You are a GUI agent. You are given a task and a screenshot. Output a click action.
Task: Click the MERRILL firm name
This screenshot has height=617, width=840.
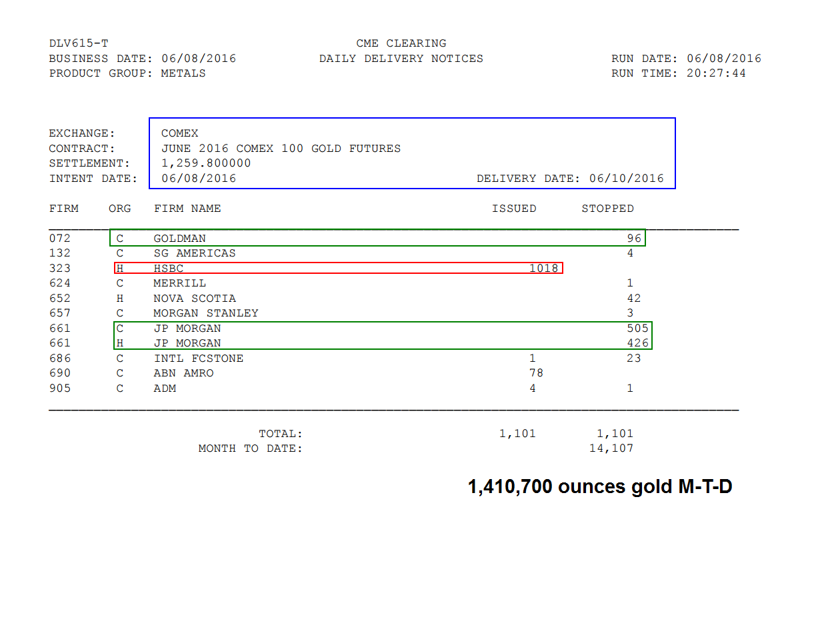[x=180, y=283]
